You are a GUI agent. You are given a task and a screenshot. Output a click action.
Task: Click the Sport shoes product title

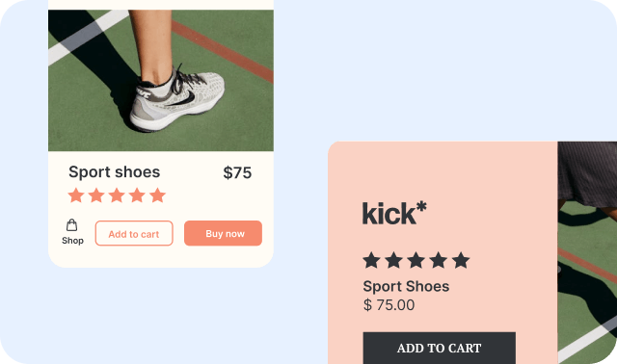(x=115, y=171)
